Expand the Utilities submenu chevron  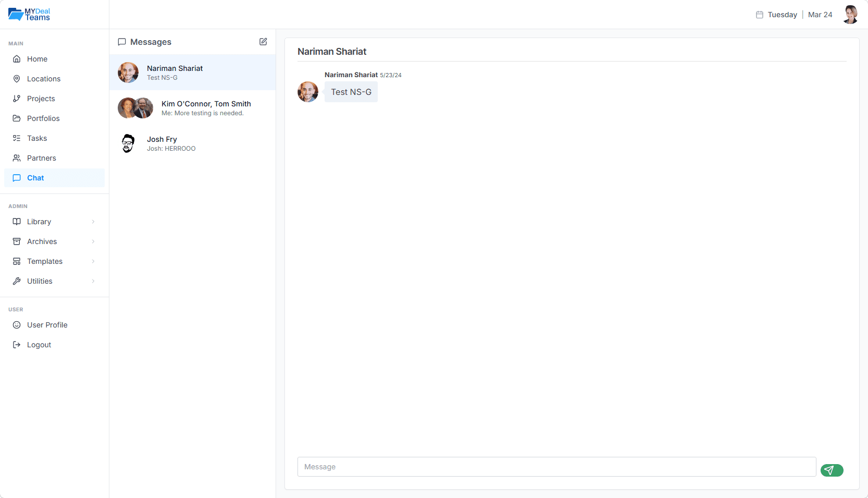coord(93,281)
